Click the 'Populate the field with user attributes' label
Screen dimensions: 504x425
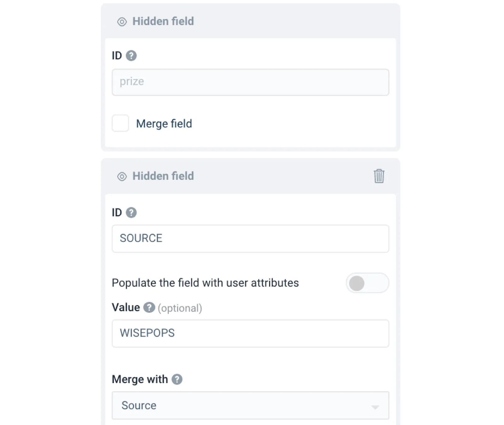coord(205,283)
